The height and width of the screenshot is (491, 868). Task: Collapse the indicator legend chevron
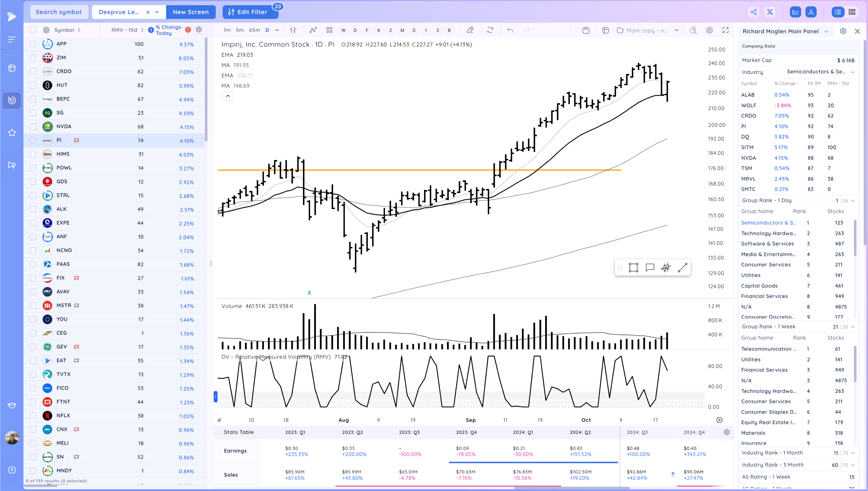tap(228, 96)
